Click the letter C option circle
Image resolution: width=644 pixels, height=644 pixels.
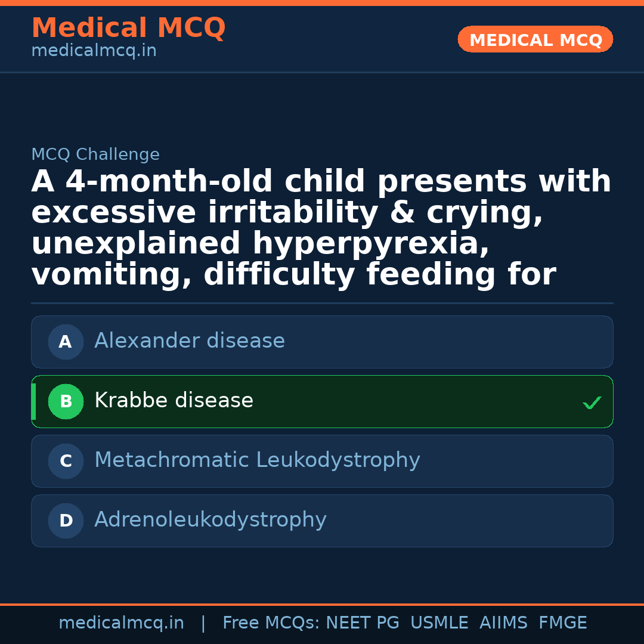[66, 462]
